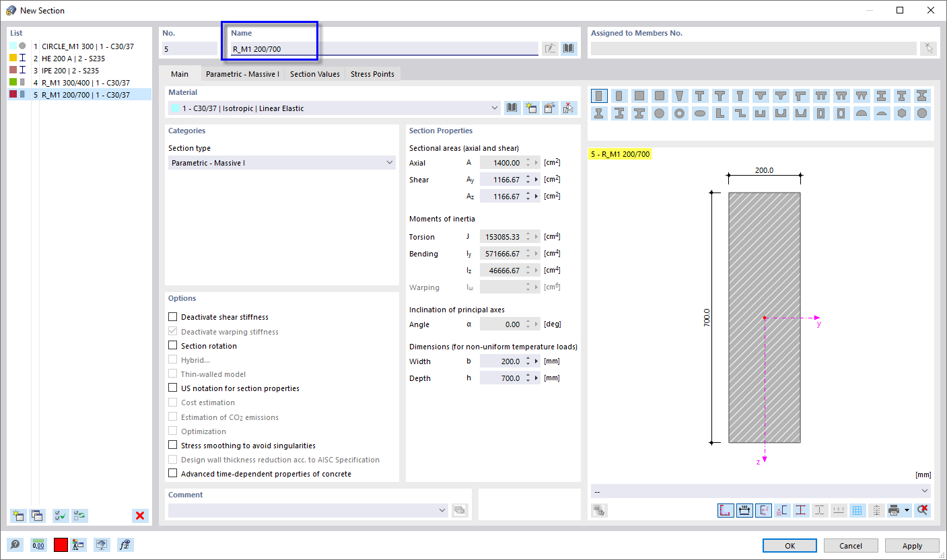Reset the preview view with zoom-X icon
947x560 pixels.
923,510
